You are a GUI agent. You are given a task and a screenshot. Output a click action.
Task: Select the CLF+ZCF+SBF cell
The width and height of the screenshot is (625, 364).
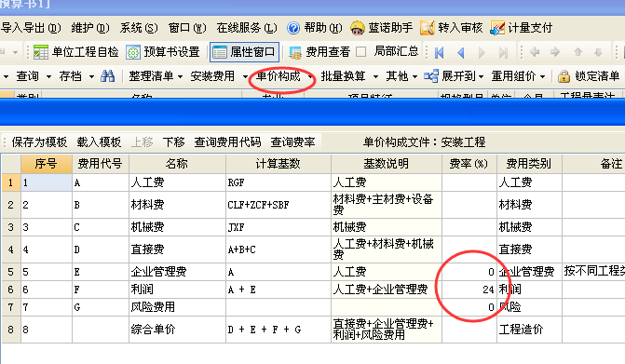(278, 205)
